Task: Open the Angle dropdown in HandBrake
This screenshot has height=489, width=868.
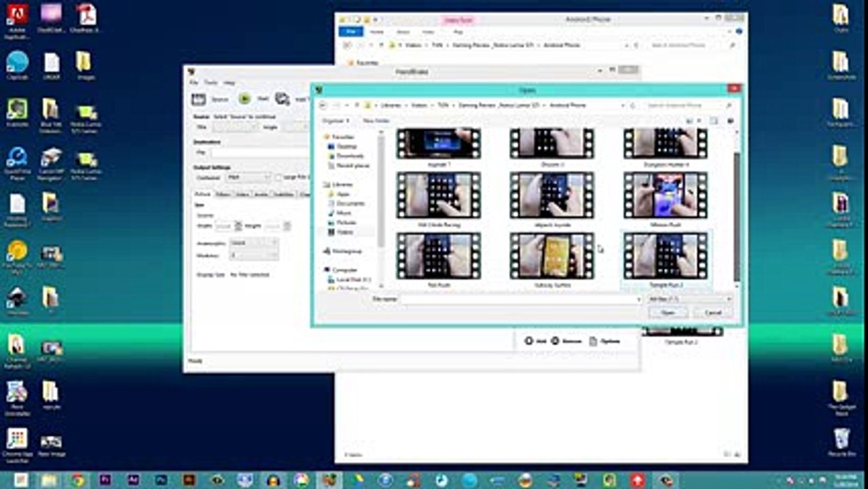Action: (296, 127)
